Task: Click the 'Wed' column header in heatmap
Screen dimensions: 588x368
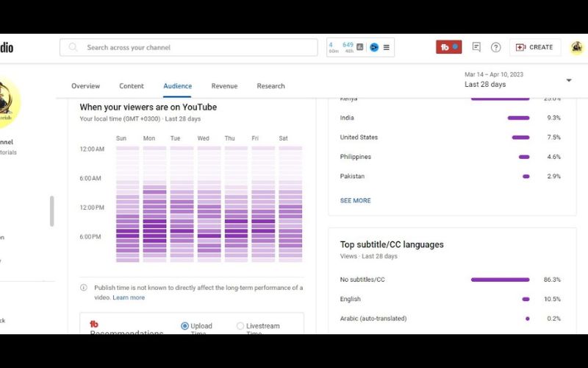Action: coord(204,138)
